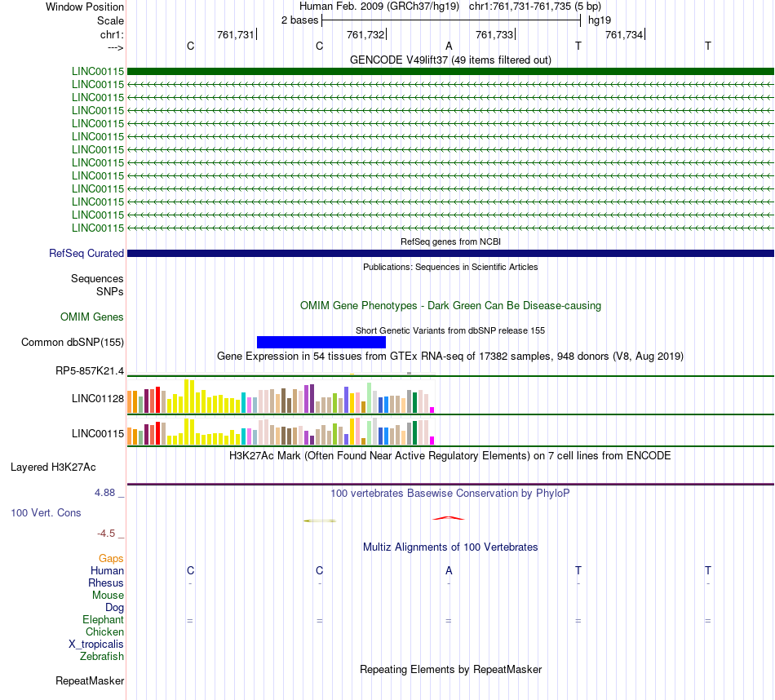Click the yellow PhyloP conservation mark
Image resolution: width=775 pixels, height=700 pixels.
320,521
